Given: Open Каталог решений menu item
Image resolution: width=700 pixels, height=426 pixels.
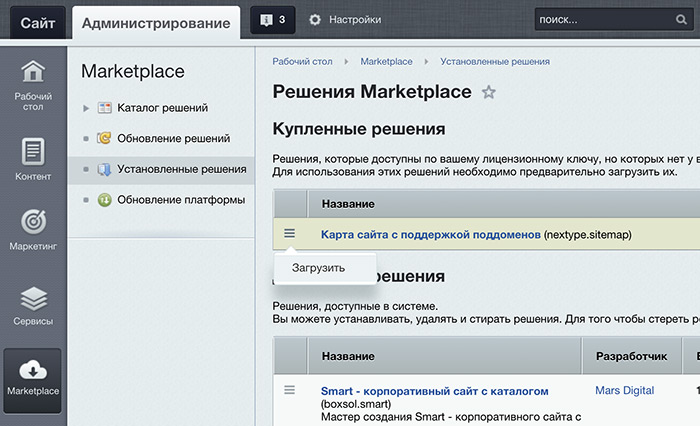Looking at the screenshot, I should pos(162,108).
